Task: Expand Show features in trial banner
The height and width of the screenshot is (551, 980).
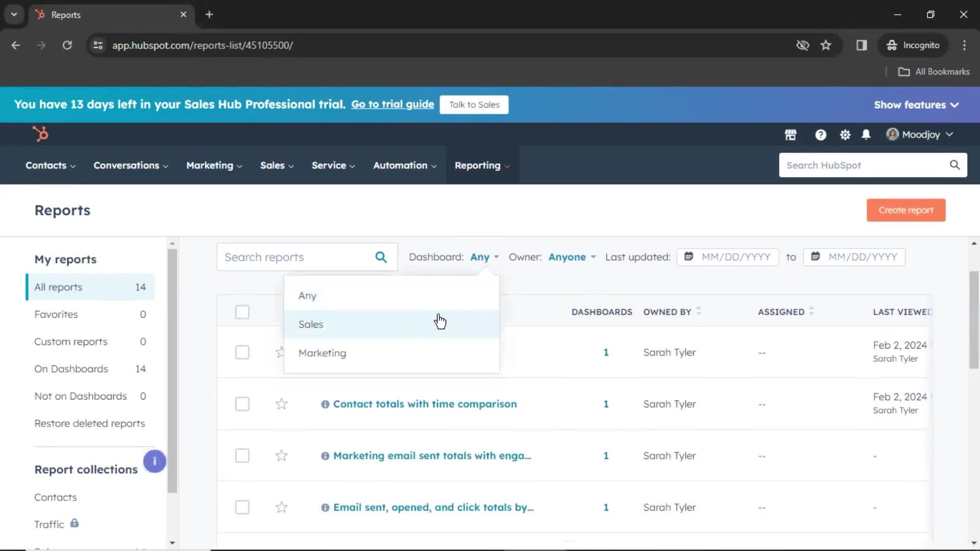Action: coord(916,105)
